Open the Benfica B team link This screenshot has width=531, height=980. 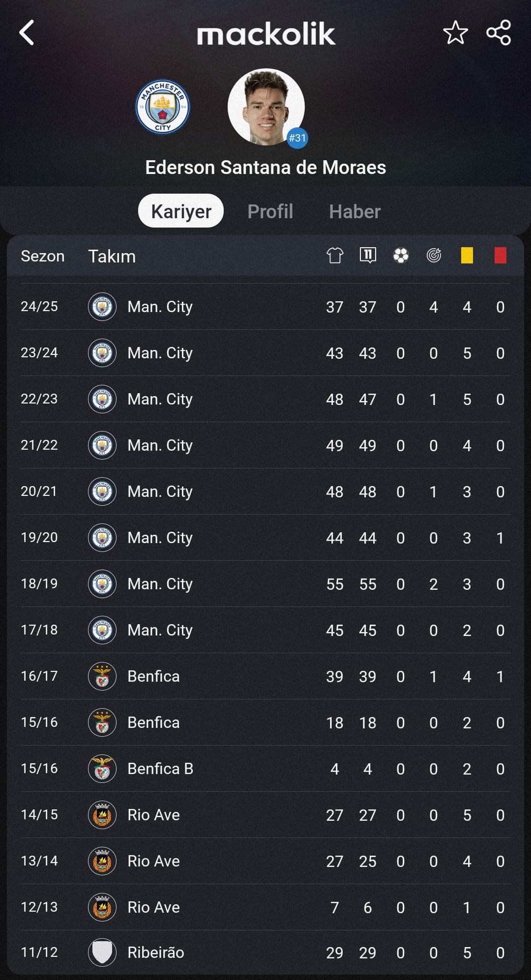tap(160, 769)
